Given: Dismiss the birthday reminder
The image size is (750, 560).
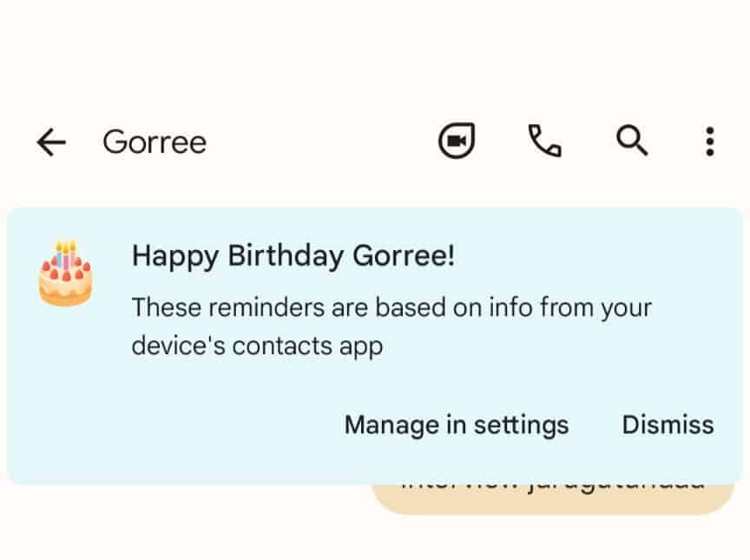Looking at the screenshot, I should coord(668,425).
